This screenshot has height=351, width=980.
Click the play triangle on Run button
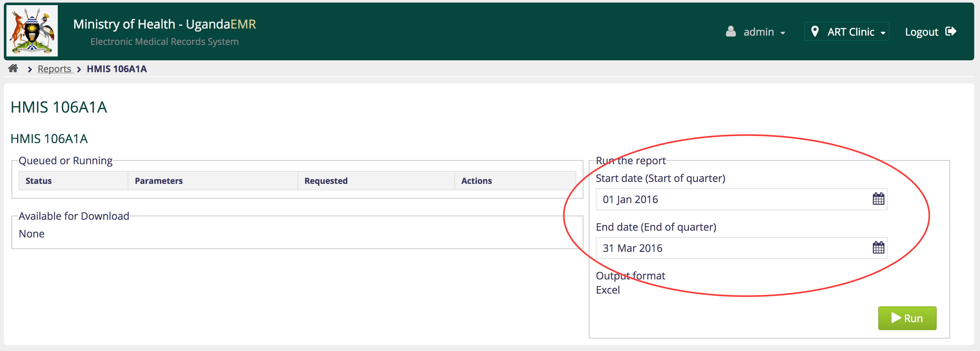[x=896, y=318]
